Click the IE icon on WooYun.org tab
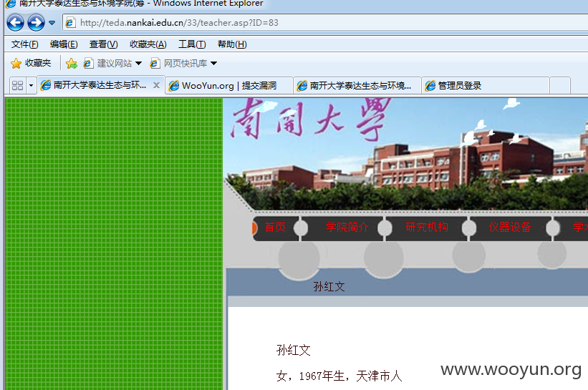Image resolution: width=588 pixels, height=390 pixels. point(174,86)
